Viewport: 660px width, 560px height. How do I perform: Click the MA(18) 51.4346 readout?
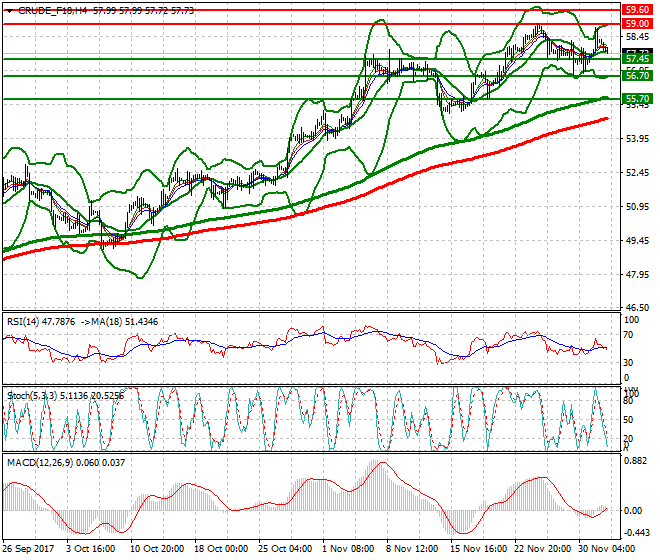coord(125,322)
